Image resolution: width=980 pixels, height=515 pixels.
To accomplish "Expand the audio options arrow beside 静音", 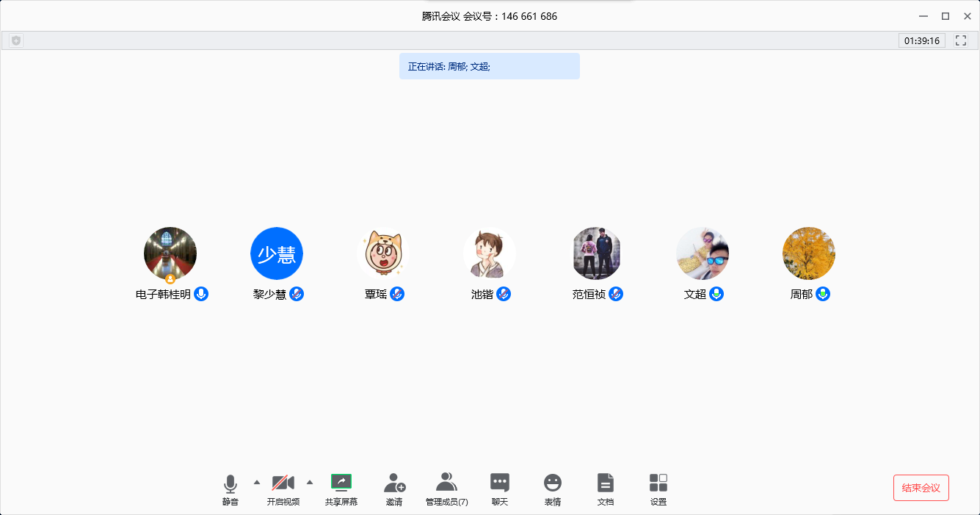I will (x=256, y=482).
